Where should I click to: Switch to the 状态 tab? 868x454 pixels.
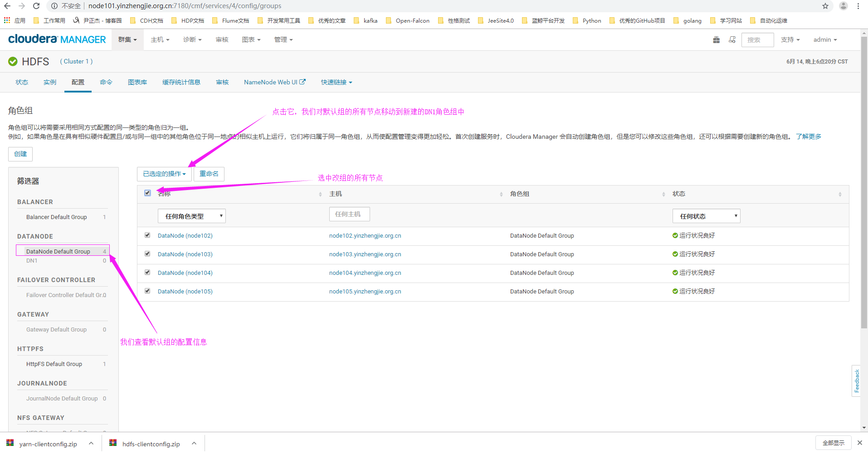[x=22, y=82]
